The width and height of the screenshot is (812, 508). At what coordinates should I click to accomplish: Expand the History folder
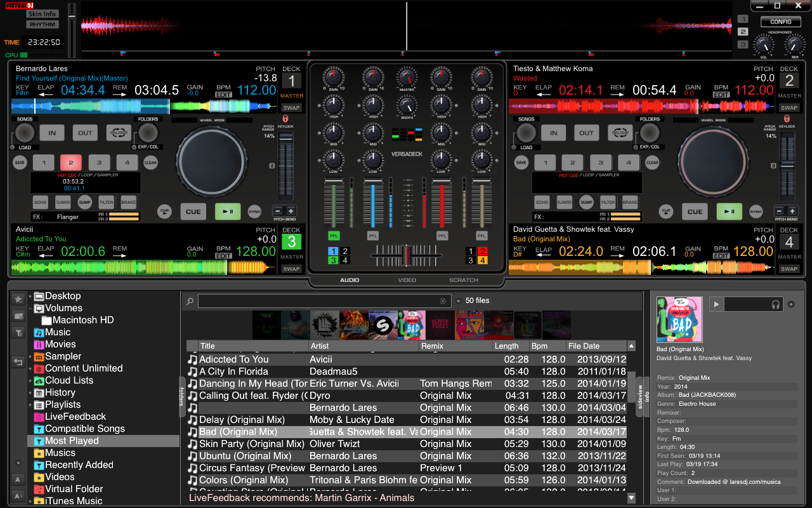30,392
